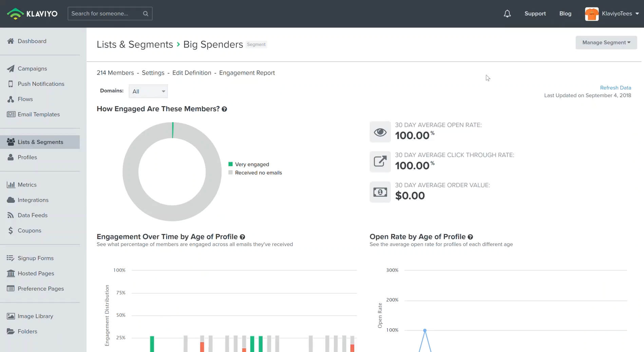The image size is (644, 352).
Task: Click the open rate eye icon
Action: point(380,132)
